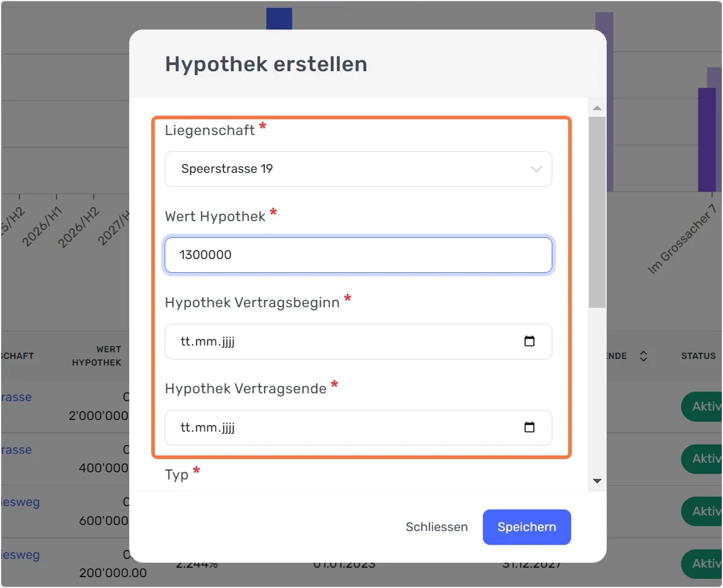Click the Liegenschaft field label

click(x=210, y=130)
